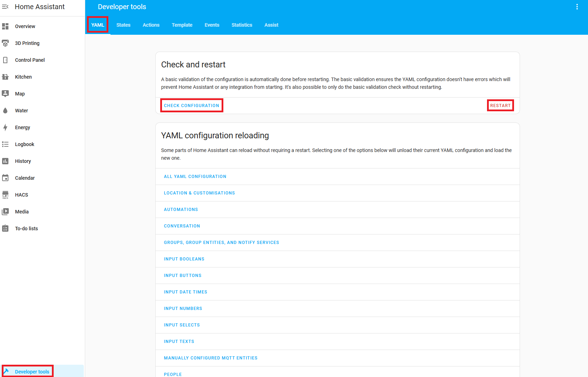Image resolution: width=588 pixels, height=377 pixels.
Task: Switch to the Assist tab
Action: 271,25
